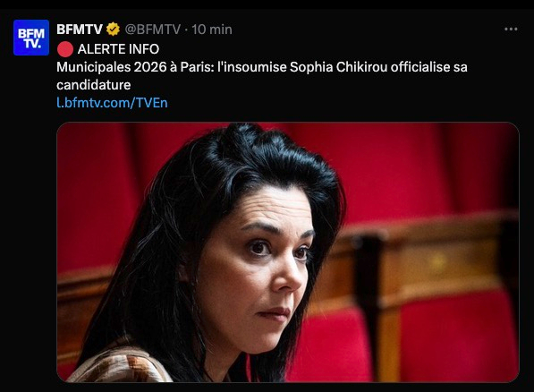Click the BFMTV display name
Screen dimensions: 534x392
click(80, 30)
